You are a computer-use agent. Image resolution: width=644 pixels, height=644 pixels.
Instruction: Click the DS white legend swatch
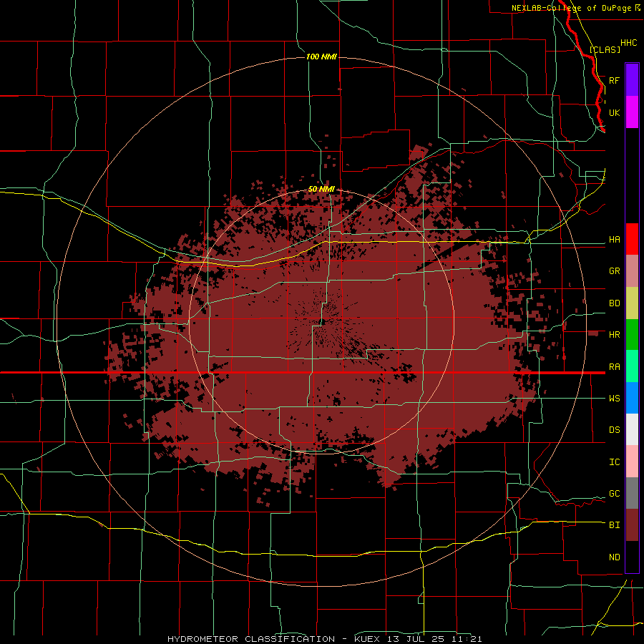632,429
